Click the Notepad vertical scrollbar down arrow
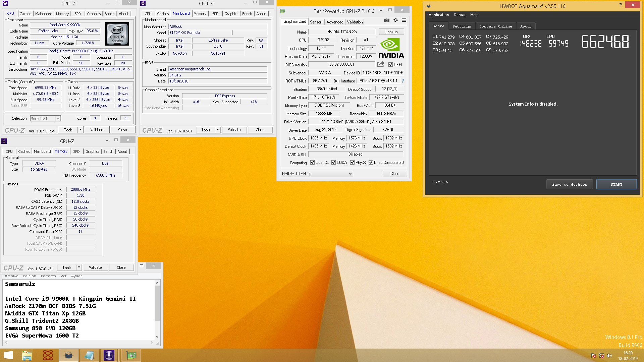The width and height of the screenshot is (644, 362). coord(157,337)
